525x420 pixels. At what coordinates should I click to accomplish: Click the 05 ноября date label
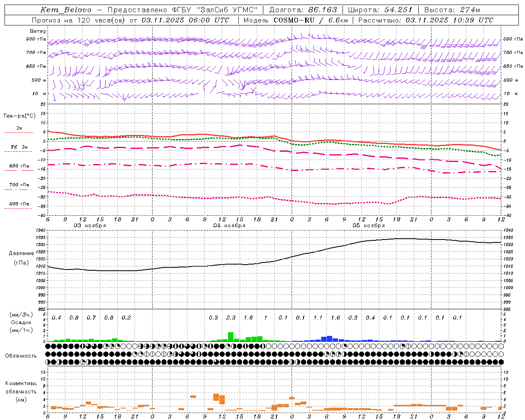point(369,226)
